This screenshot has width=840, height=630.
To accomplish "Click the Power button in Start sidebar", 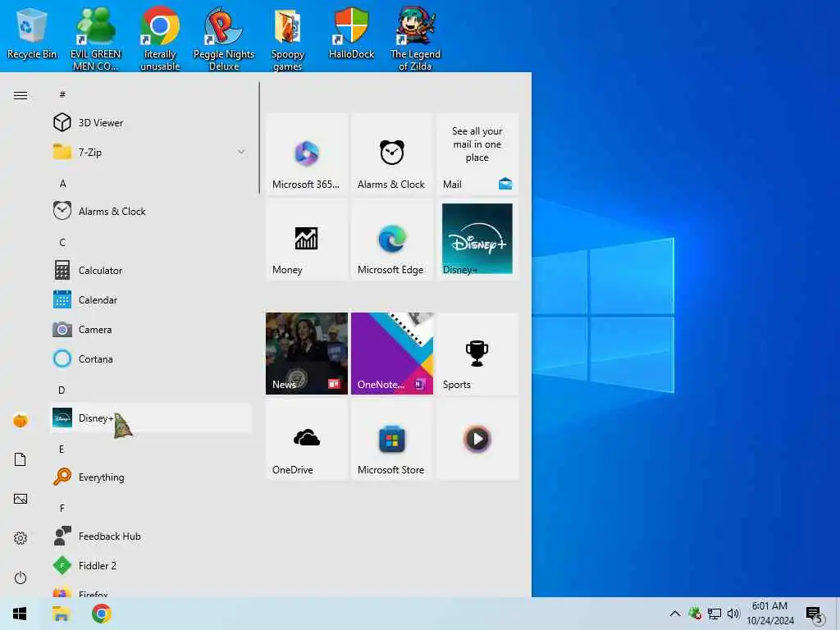I will (x=21, y=577).
